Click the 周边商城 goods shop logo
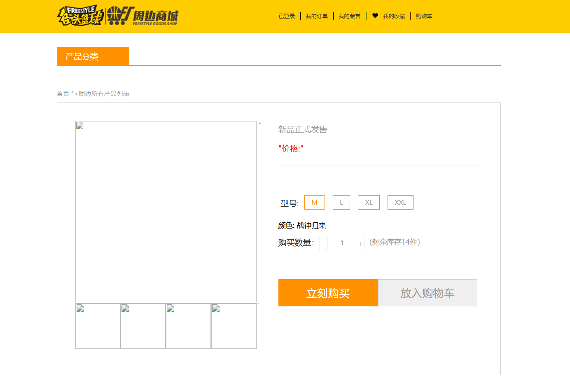Screen dimensions: 570x392 click(142, 16)
